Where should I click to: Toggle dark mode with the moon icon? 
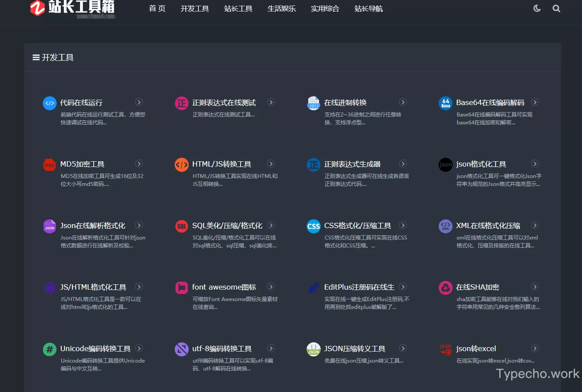537,8
